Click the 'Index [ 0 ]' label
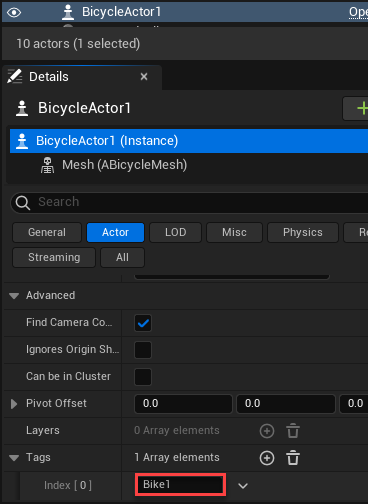368x504 pixels. tap(68, 485)
